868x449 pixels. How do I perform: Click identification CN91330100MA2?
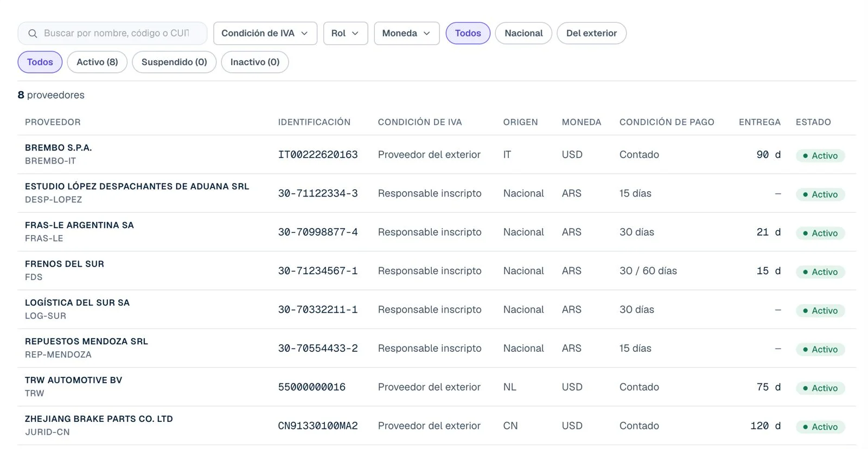pyautogui.click(x=318, y=426)
